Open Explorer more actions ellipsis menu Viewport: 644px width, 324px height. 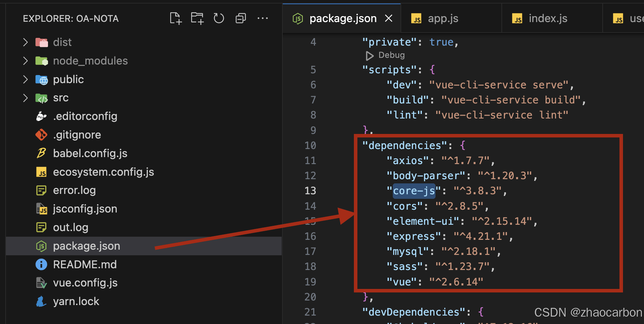point(262,18)
